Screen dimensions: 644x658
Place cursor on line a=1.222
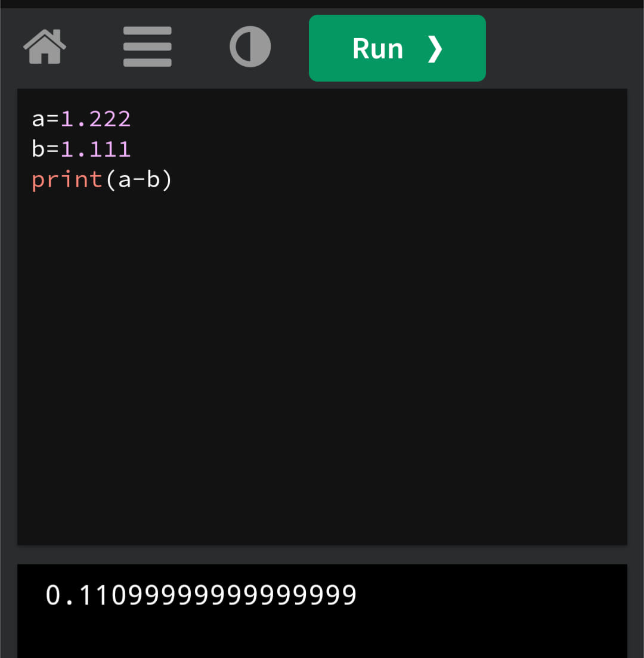click(82, 119)
